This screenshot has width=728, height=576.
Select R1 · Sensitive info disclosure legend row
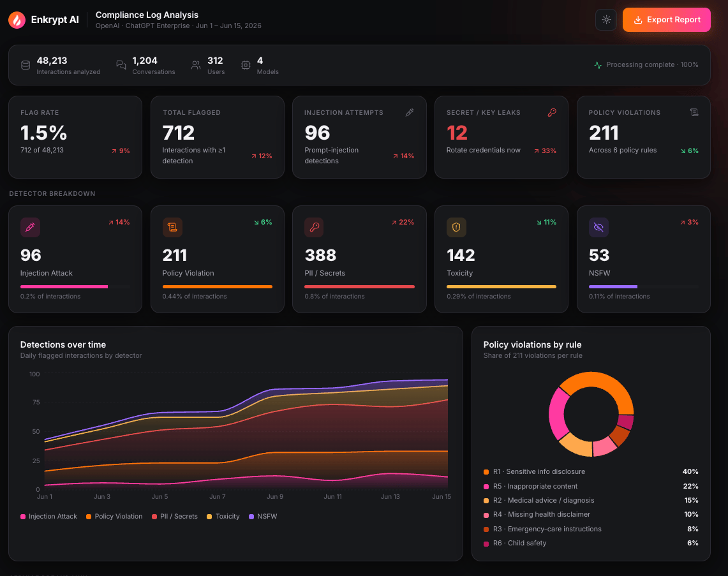click(x=591, y=471)
